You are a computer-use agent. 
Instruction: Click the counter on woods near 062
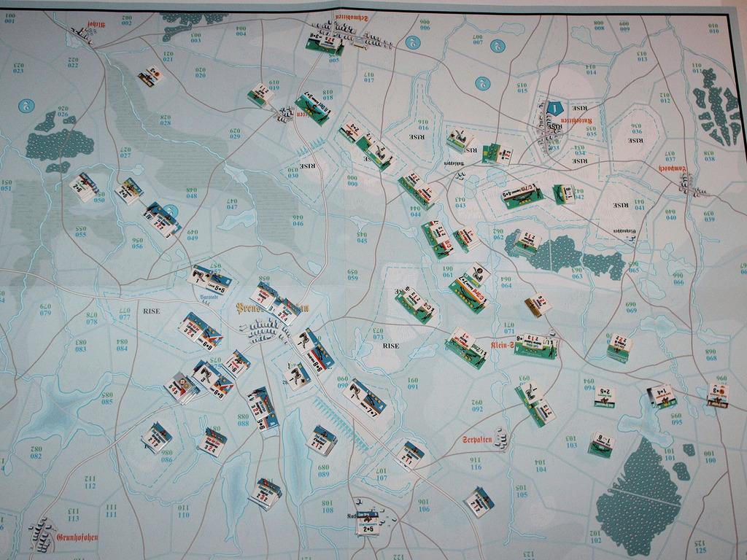[527, 241]
